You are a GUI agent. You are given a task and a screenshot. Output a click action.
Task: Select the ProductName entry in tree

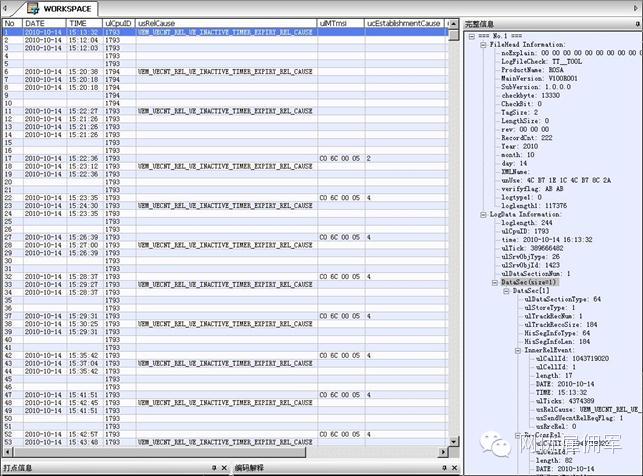(532, 70)
